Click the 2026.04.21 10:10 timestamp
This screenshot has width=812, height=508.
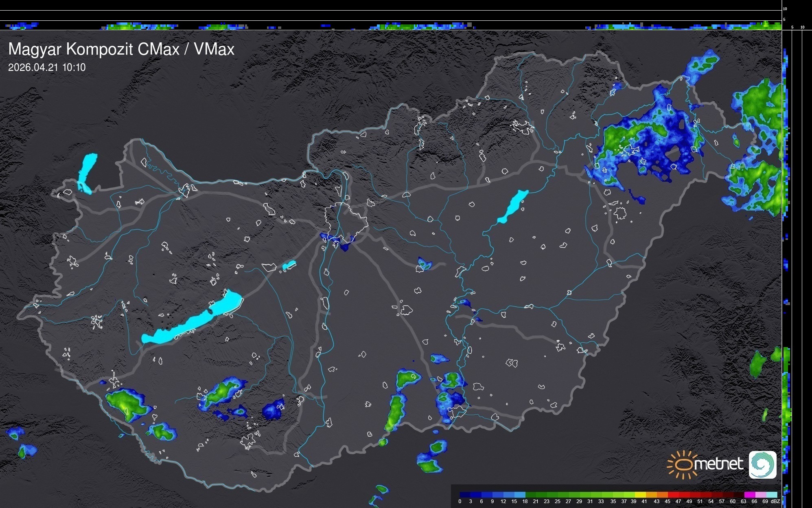(x=47, y=68)
